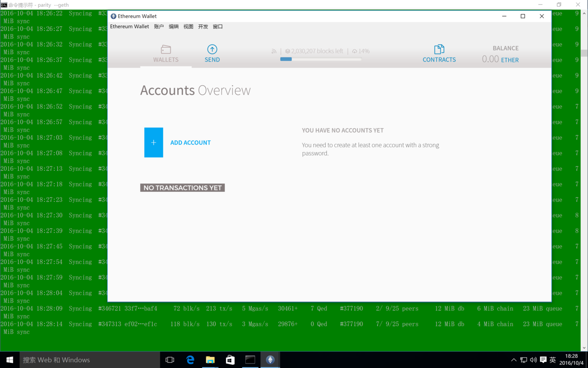The width and height of the screenshot is (588, 368).
Task: Click the CONTRACTS label in the header
Action: 439,60
